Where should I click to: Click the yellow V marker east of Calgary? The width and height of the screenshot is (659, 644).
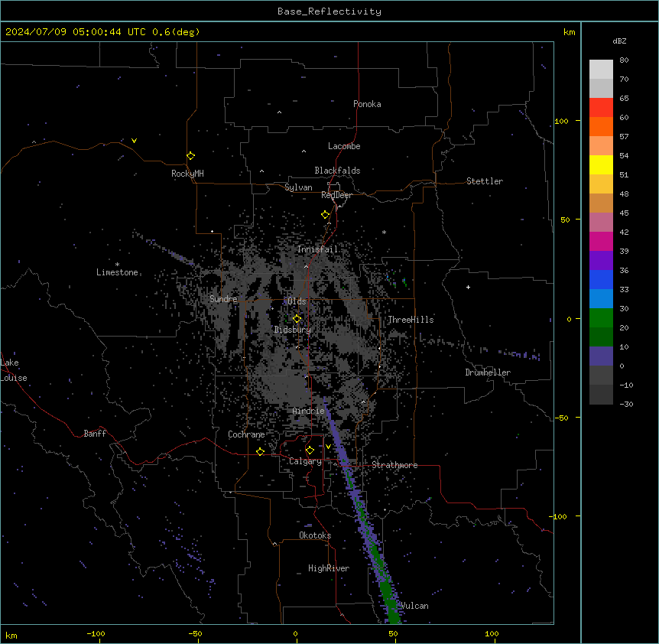click(328, 447)
